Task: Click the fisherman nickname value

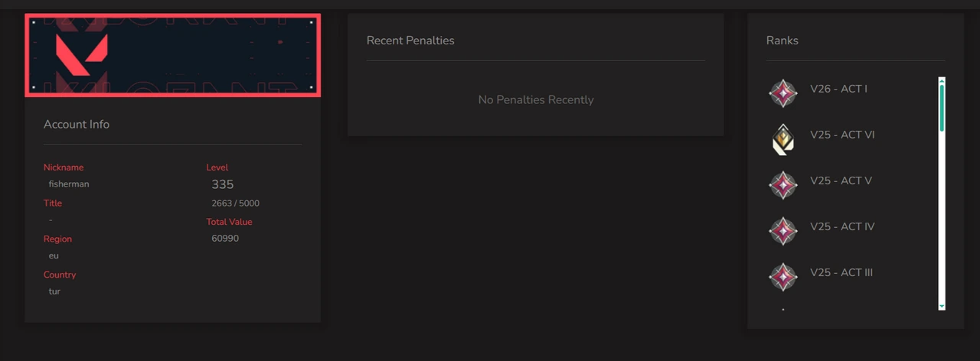Action: [69, 184]
